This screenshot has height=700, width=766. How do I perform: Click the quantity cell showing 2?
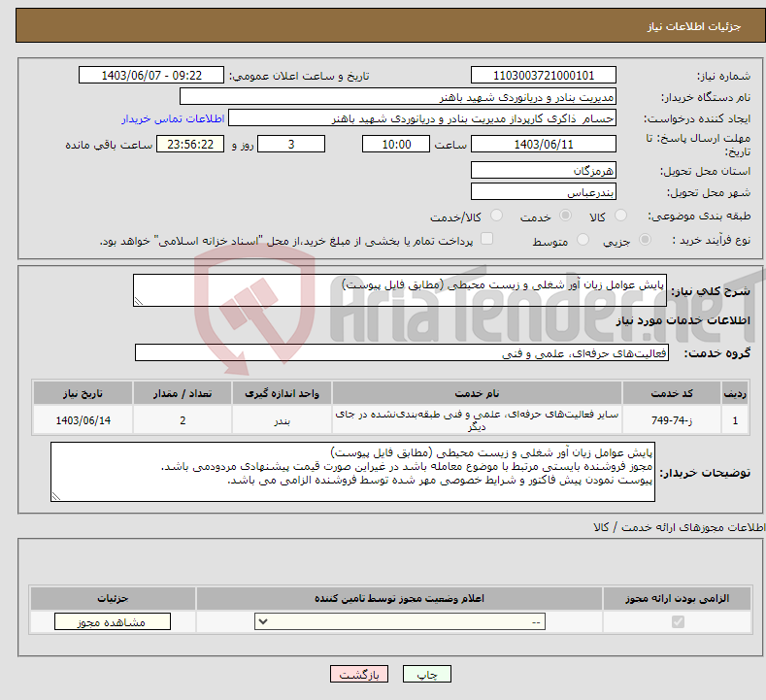(x=183, y=420)
